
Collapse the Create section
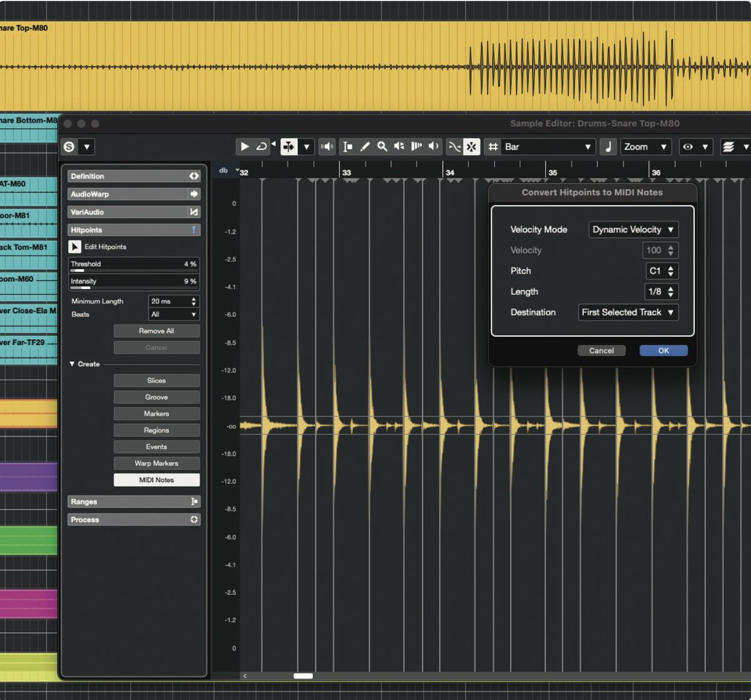pyautogui.click(x=72, y=364)
